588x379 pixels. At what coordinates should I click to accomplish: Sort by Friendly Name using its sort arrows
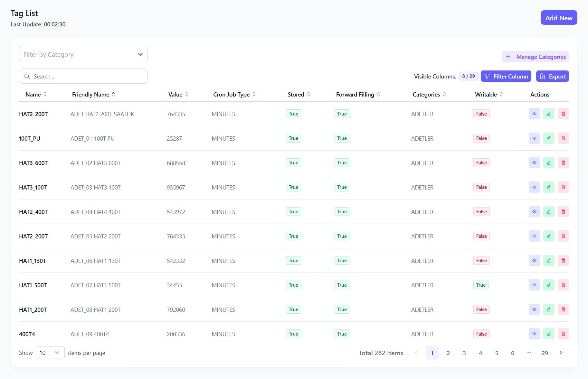pos(114,94)
